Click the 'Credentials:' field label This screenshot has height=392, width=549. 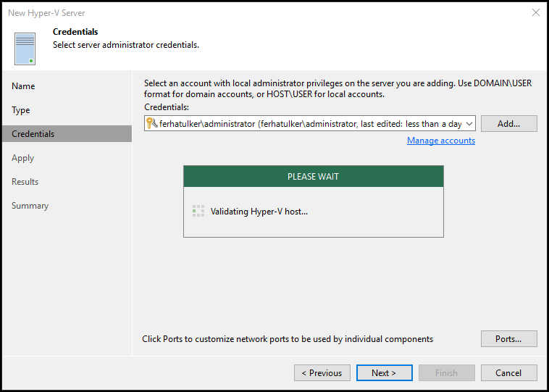167,107
